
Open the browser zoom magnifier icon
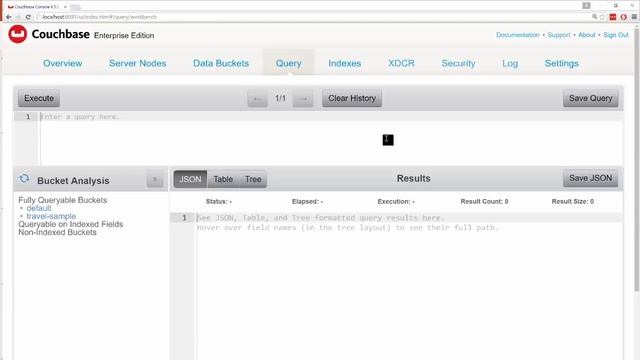coord(595,17)
